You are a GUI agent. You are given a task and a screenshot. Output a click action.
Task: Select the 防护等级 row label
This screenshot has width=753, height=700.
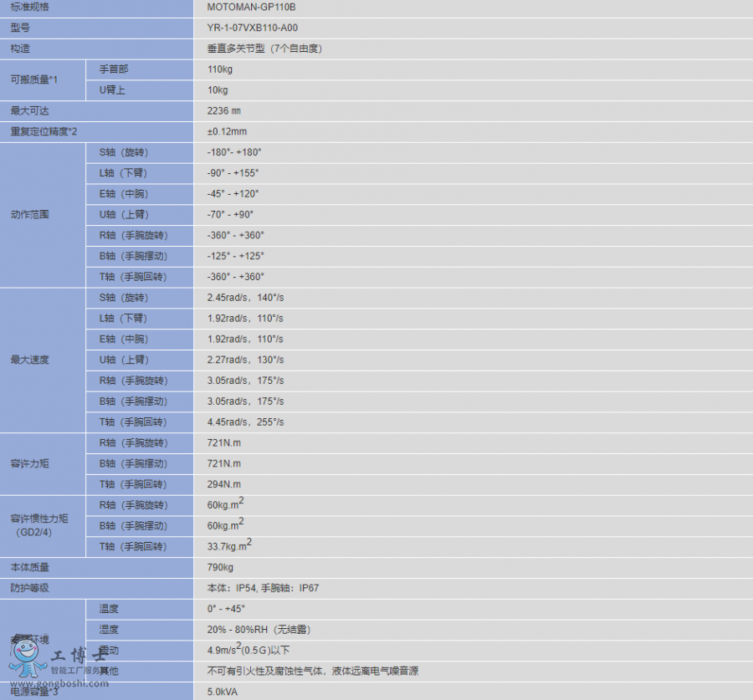pos(30,588)
